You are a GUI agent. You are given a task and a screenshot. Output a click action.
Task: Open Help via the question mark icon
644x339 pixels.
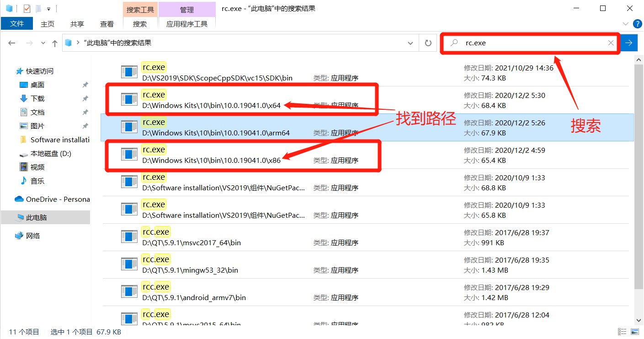(x=638, y=24)
